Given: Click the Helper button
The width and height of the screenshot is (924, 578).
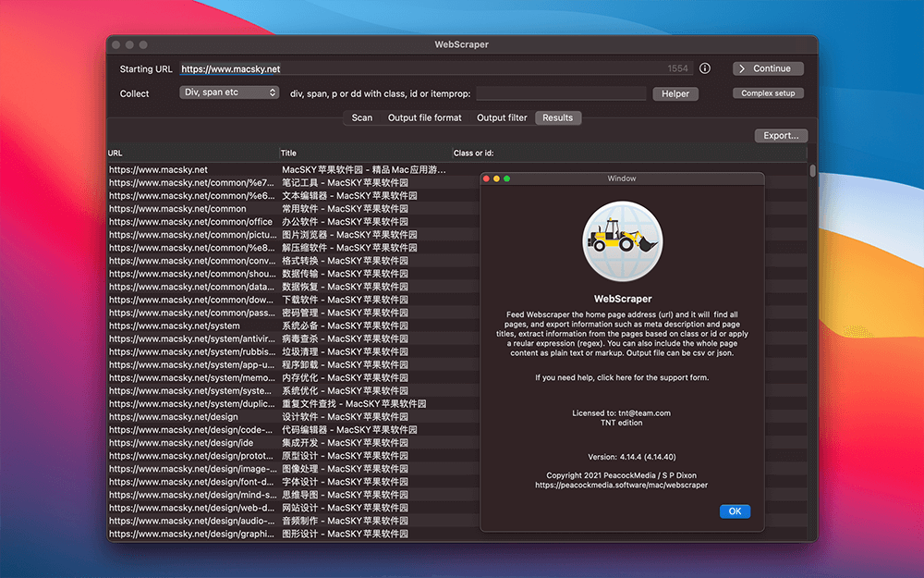Looking at the screenshot, I should pyautogui.click(x=675, y=93).
